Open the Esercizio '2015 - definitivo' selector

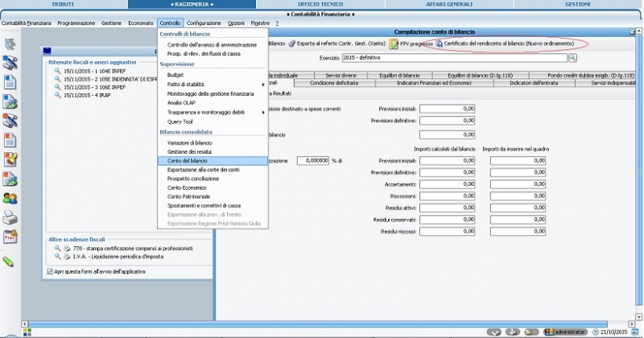click(453, 59)
